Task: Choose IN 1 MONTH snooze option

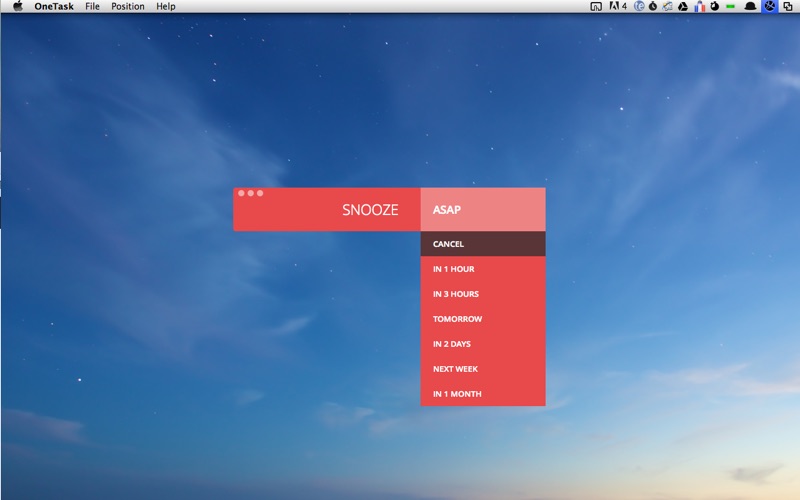Action: 483,394
